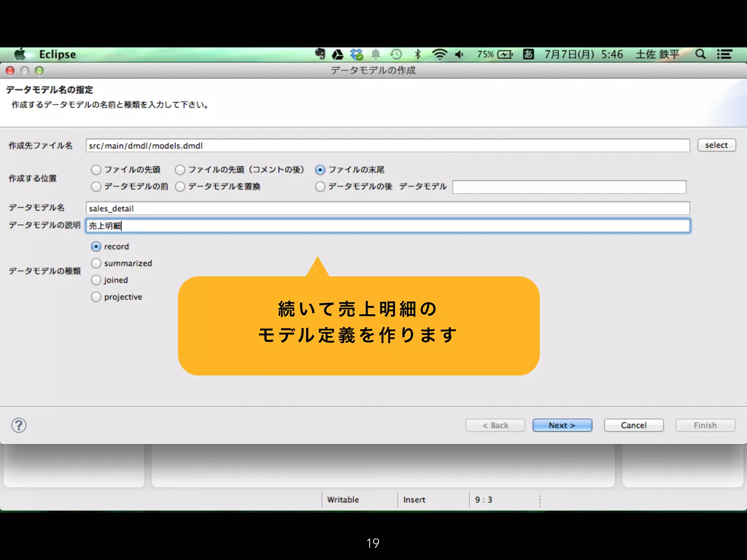The width and height of the screenshot is (747, 560).
Task: Select the projective model type
Action: coord(96,297)
